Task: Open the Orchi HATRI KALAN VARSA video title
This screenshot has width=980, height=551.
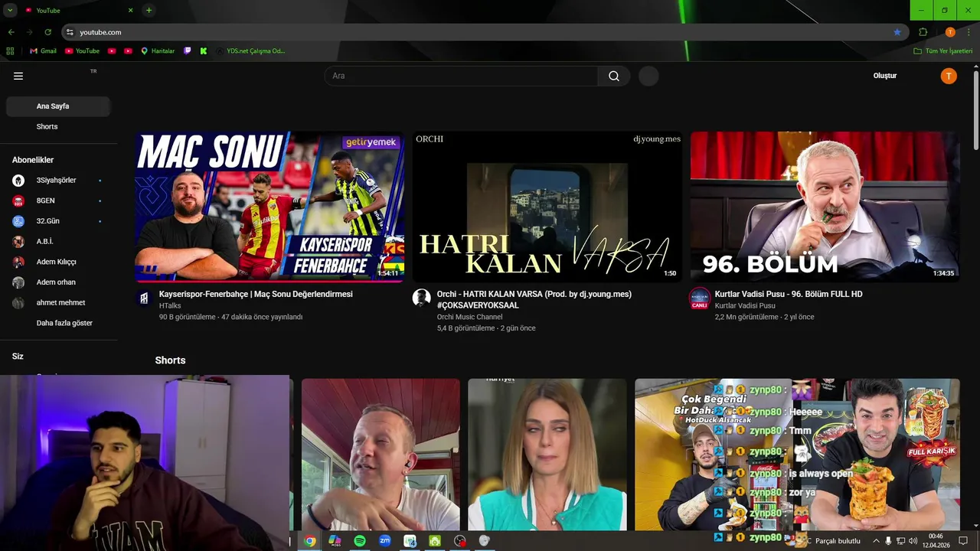Action: tap(534, 299)
